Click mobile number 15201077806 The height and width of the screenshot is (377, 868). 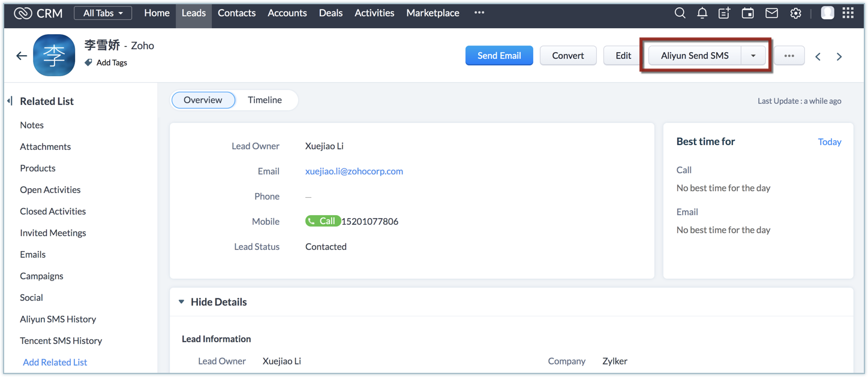pos(370,222)
